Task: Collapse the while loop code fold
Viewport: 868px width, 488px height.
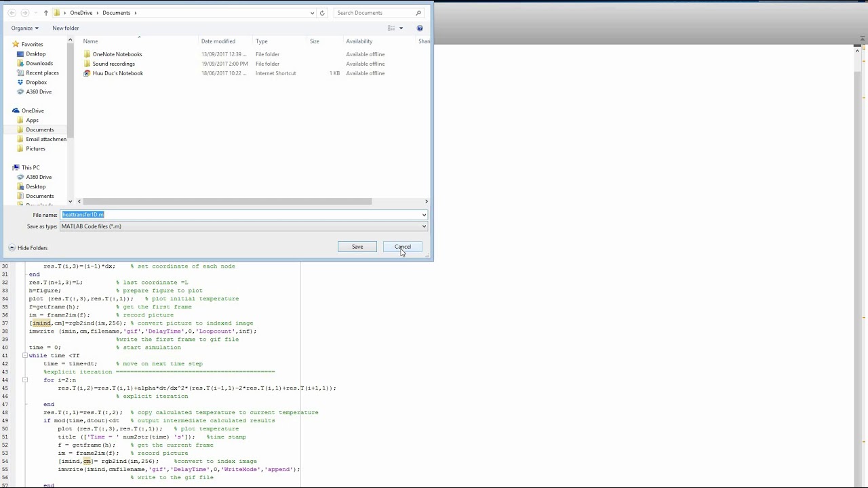Action: (25, 356)
